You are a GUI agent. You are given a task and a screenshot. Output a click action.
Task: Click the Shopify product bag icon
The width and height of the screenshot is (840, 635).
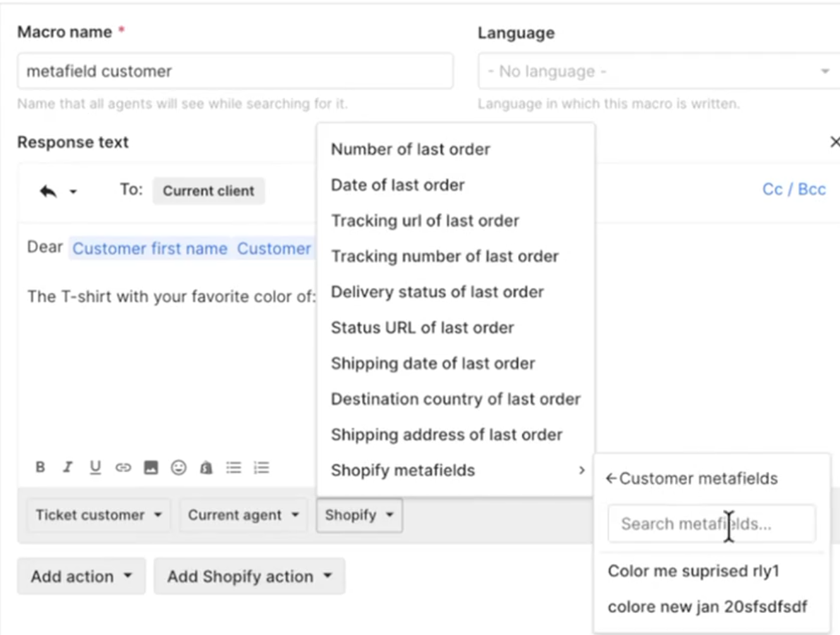pyautogui.click(x=206, y=468)
